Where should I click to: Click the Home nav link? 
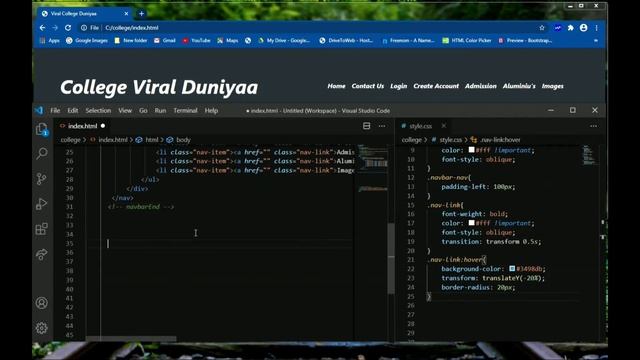click(x=336, y=86)
